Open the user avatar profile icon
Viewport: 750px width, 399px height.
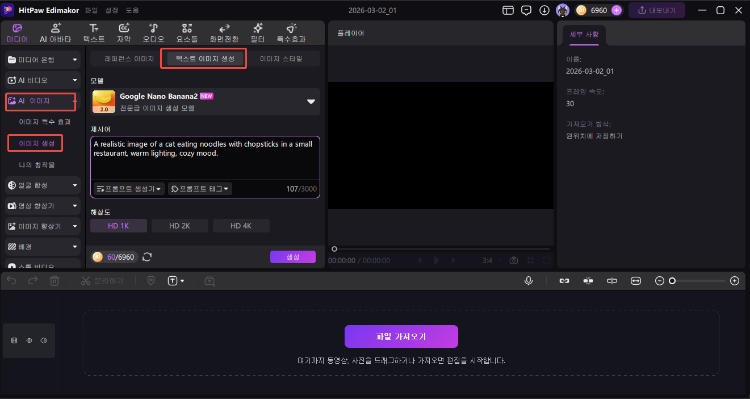point(562,11)
